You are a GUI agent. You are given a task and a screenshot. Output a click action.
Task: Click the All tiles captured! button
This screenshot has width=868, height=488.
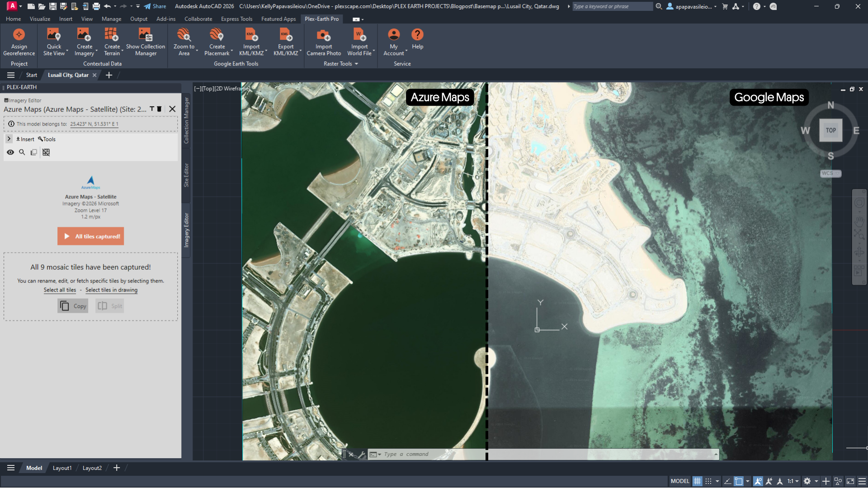point(90,236)
